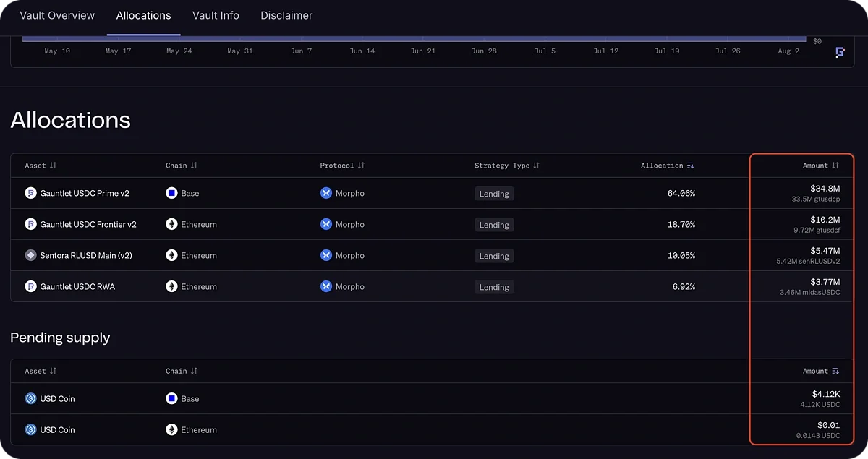Click Ethereum chain icon in Pending supply
The width and height of the screenshot is (868, 459).
point(171,429)
